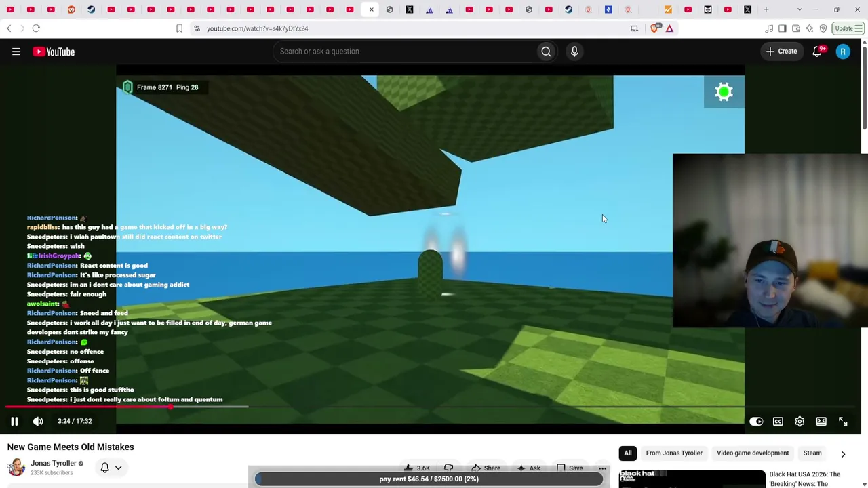
Task: Enter fullscreen video mode
Action: pos(843,422)
